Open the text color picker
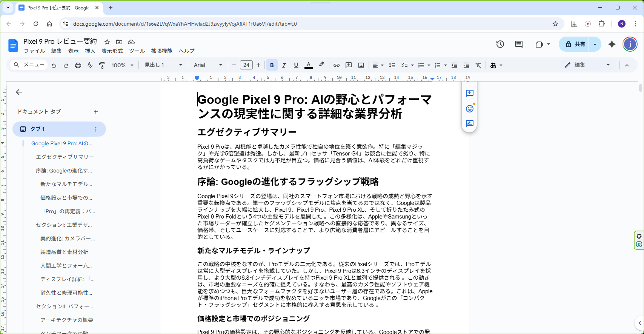The width and height of the screenshot is (644, 334). click(x=308, y=65)
